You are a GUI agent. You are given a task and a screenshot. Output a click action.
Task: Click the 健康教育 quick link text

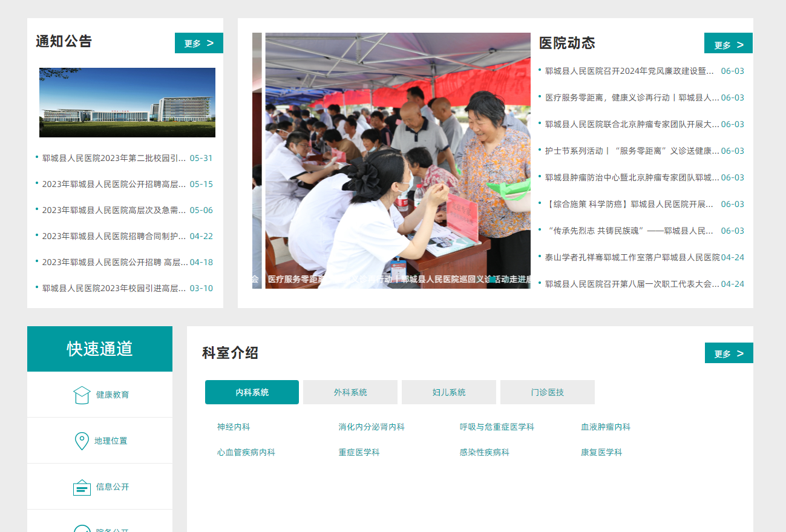point(113,395)
